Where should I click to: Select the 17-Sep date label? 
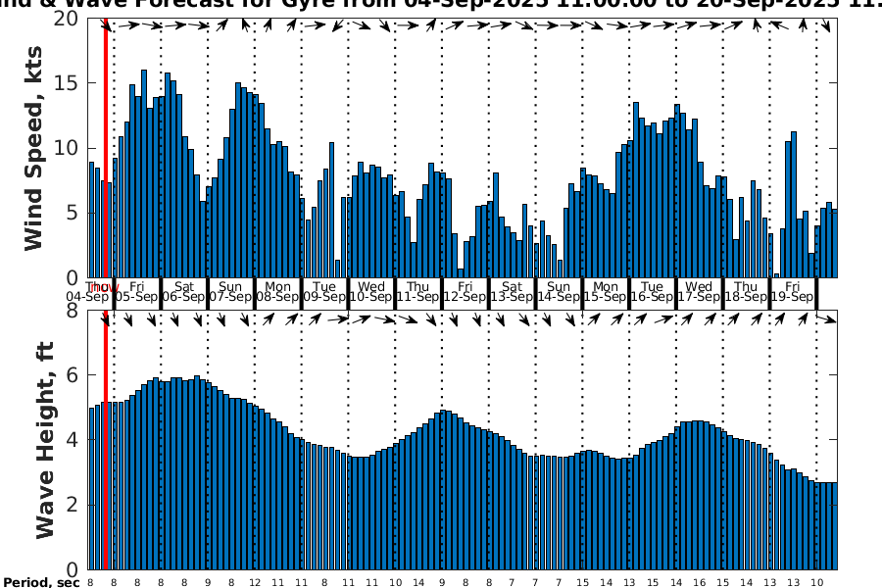699,297
